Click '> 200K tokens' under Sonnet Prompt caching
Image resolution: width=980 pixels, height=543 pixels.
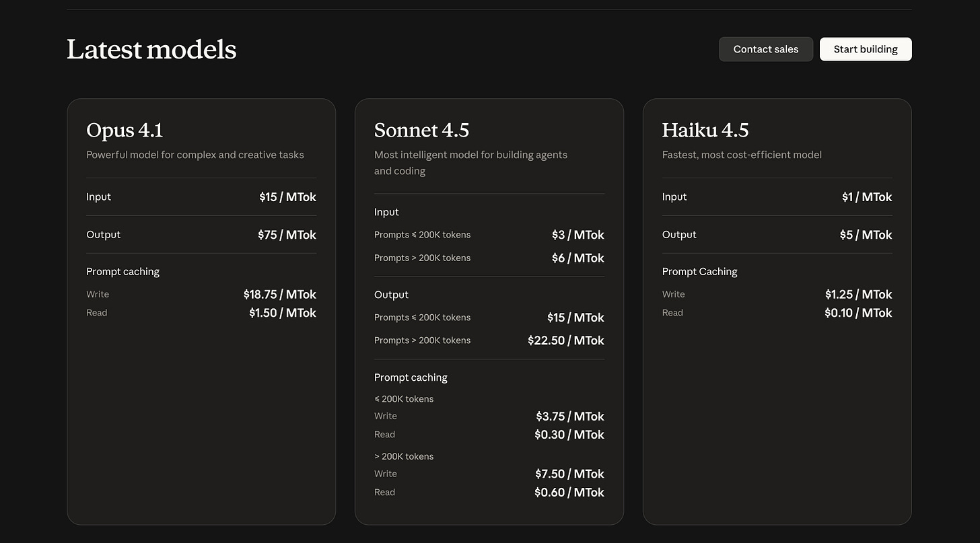(404, 457)
